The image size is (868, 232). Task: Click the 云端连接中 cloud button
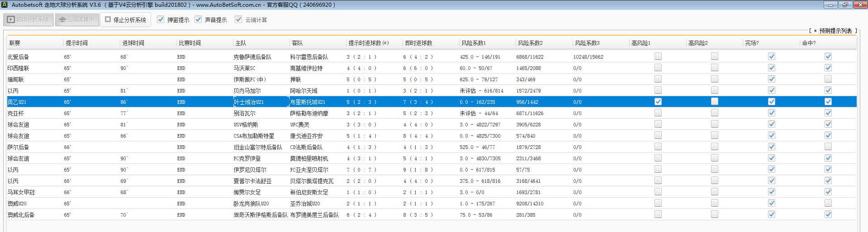click(x=77, y=20)
